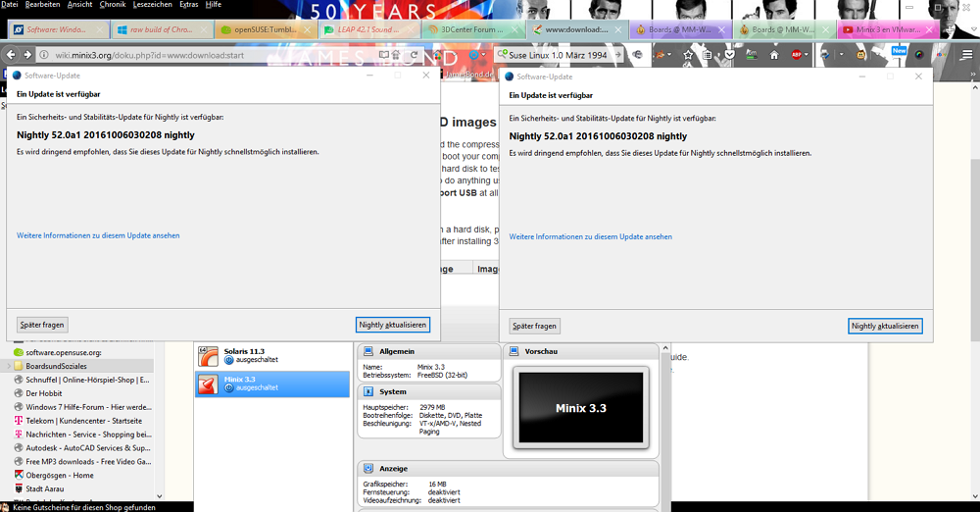This screenshot has height=512, width=980.
Task: Click the Vorschau section icon
Action: [x=514, y=351]
